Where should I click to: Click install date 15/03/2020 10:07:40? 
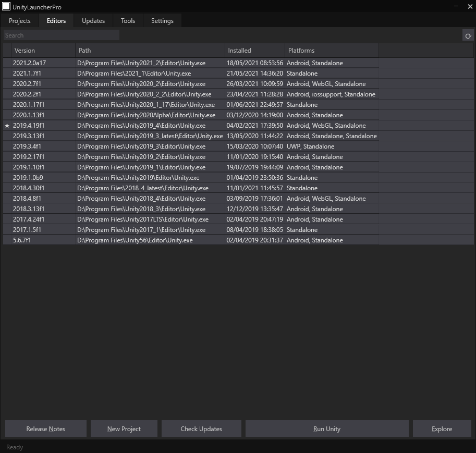pos(255,146)
